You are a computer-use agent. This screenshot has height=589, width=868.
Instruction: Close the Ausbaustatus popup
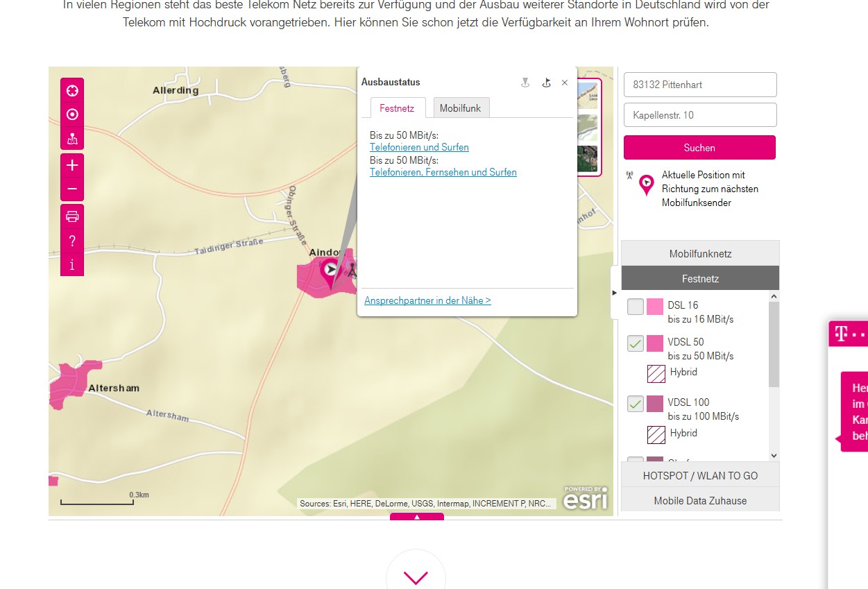click(x=565, y=83)
